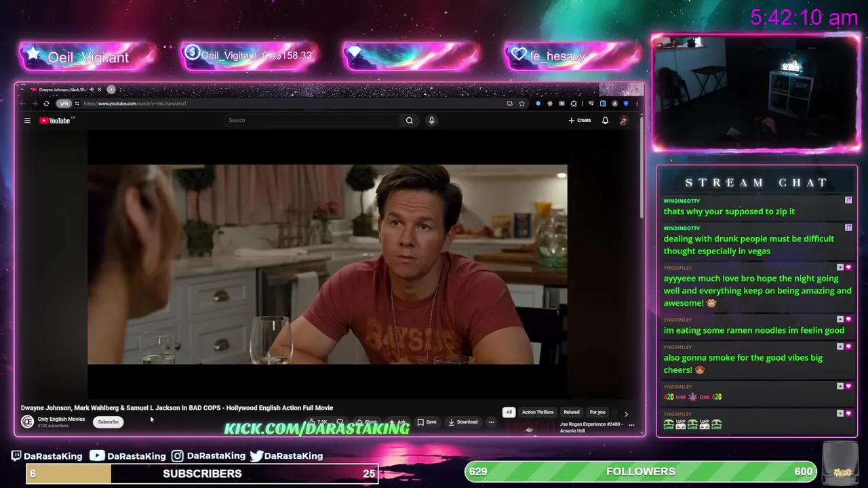Go back with the browser back arrow
Image resolution: width=868 pixels, height=488 pixels.
coord(23,104)
